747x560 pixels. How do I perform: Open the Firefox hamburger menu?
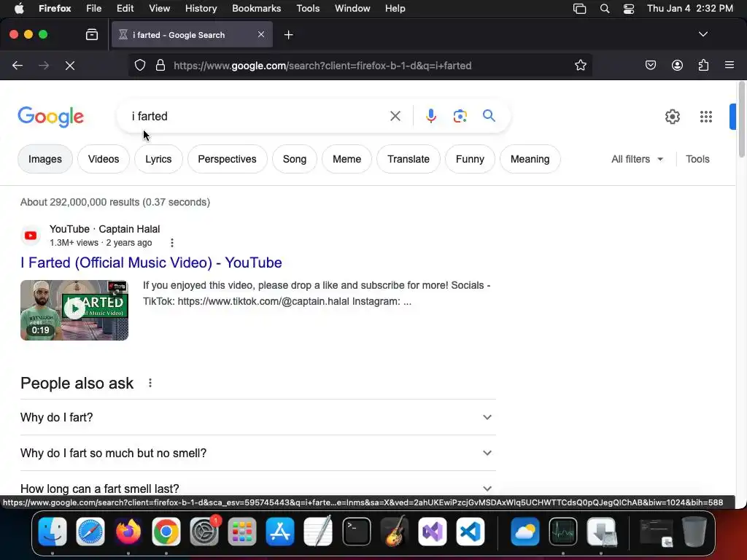729,65
